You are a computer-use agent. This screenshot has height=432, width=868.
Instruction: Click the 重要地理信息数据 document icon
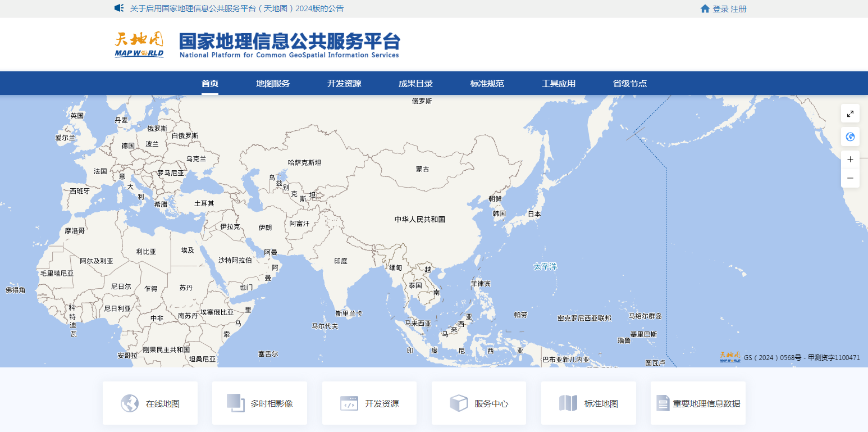tap(663, 403)
